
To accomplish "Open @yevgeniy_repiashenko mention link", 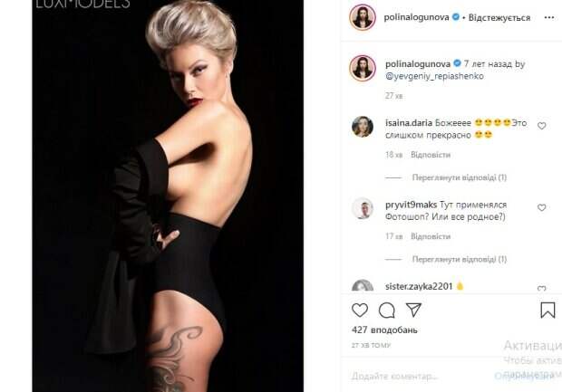I will pos(434,76).
